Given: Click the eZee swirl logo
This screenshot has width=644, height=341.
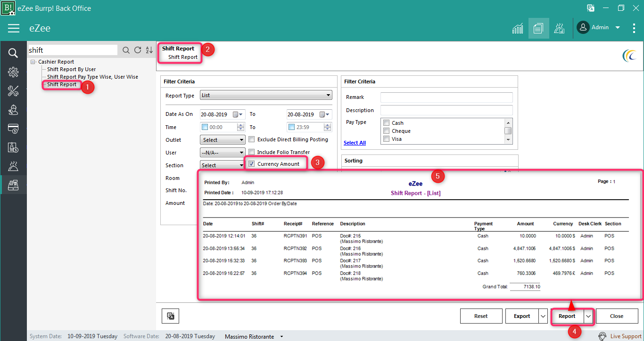Looking at the screenshot, I should 629,56.
